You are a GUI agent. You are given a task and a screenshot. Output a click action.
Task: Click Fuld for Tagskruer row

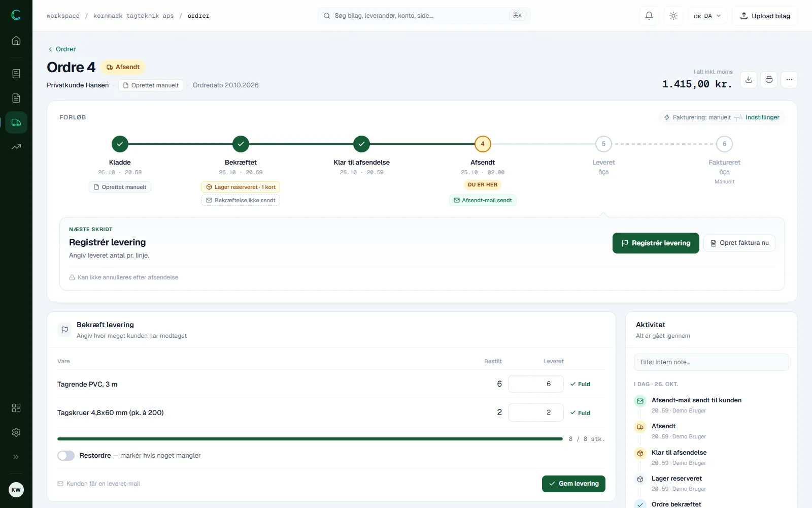point(580,413)
